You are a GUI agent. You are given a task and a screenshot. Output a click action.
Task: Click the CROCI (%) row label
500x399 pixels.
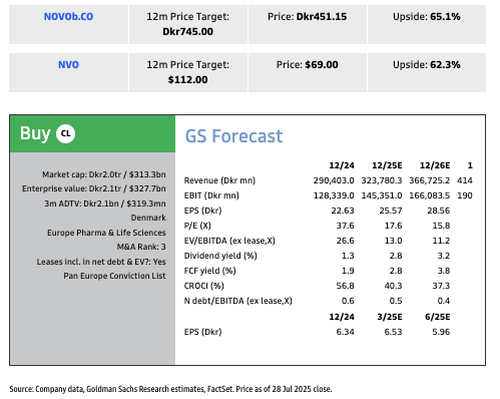pos(204,286)
